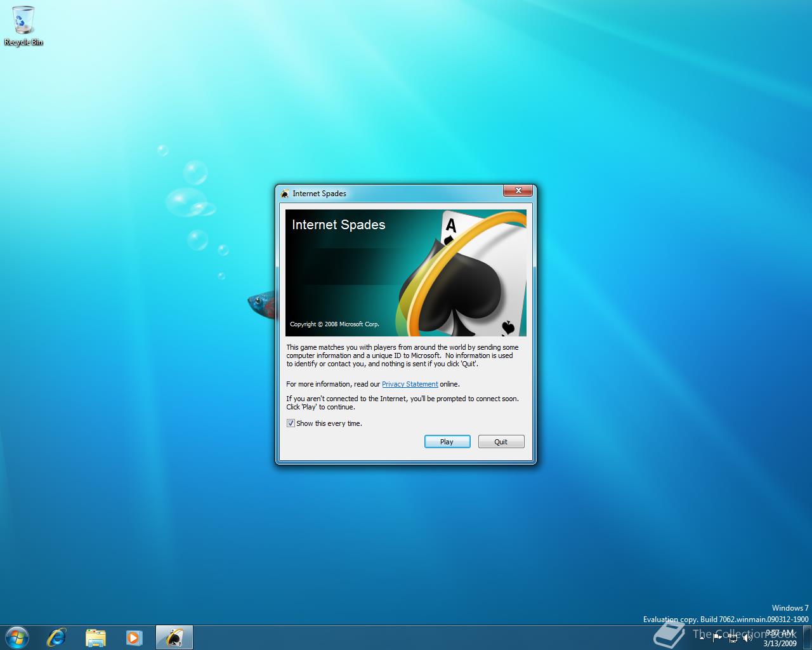Screen dimensions: 812x650
Task: Click the 'Internet Spades' title bar text
Action: coord(320,194)
